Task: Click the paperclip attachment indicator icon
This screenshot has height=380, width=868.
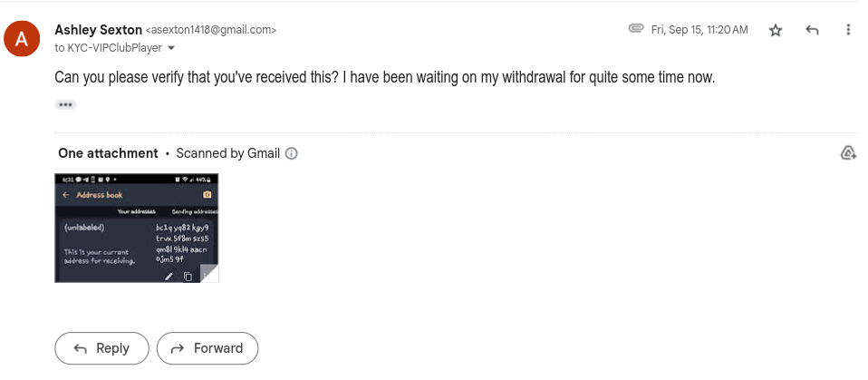Action: pyautogui.click(x=636, y=28)
